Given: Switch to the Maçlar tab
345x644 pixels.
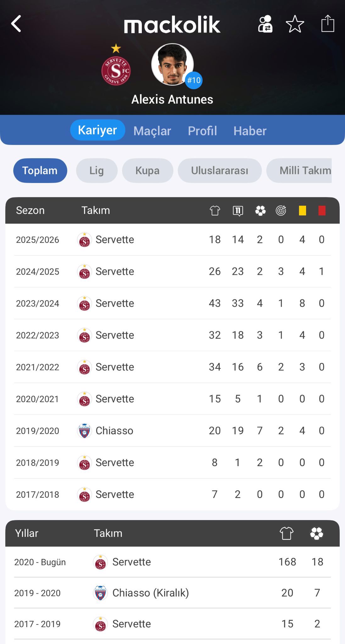Looking at the screenshot, I should click(x=152, y=131).
